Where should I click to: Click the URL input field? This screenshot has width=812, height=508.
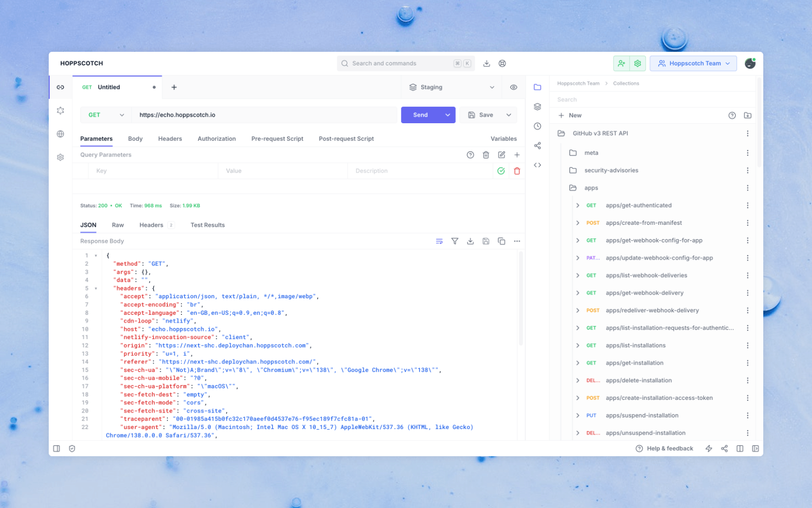click(x=264, y=115)
